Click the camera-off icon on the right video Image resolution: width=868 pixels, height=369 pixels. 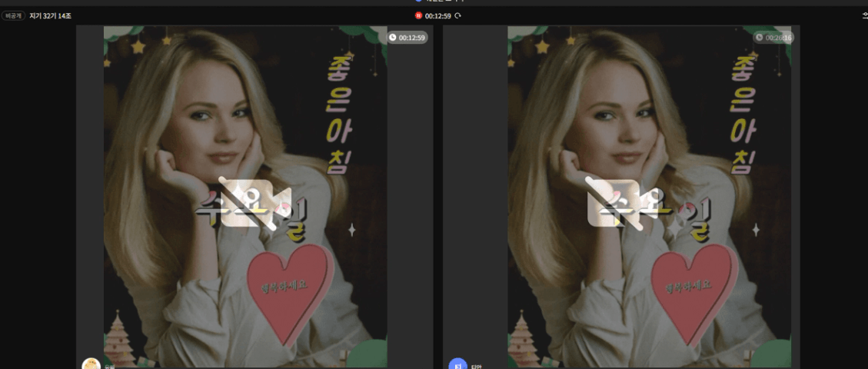coord(621,203)
